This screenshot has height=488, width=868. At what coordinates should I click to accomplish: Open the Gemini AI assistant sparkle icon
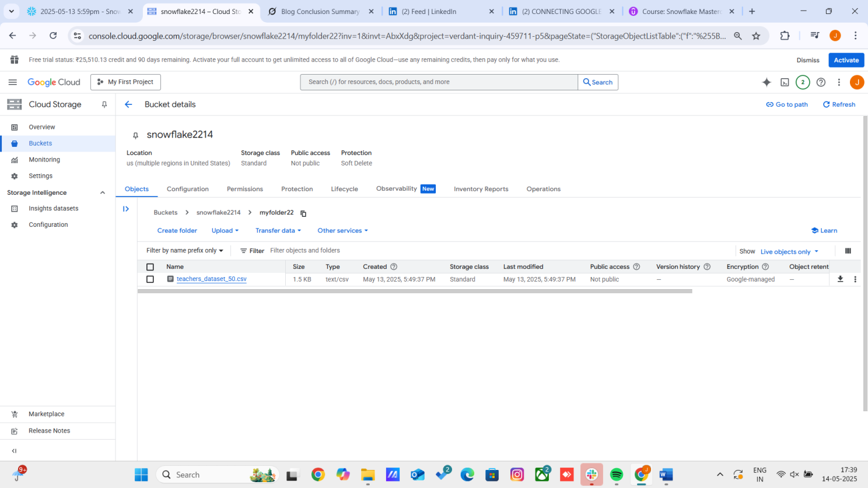pos(766,82)
